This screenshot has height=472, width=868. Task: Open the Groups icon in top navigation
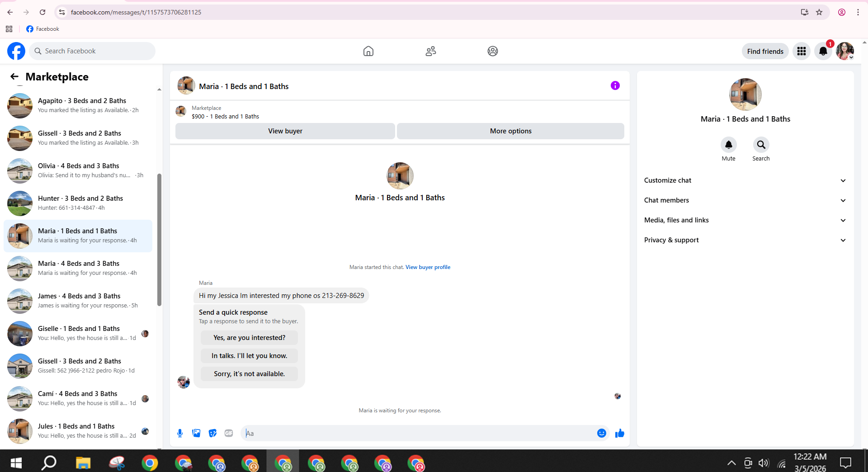tap(493, 51)
